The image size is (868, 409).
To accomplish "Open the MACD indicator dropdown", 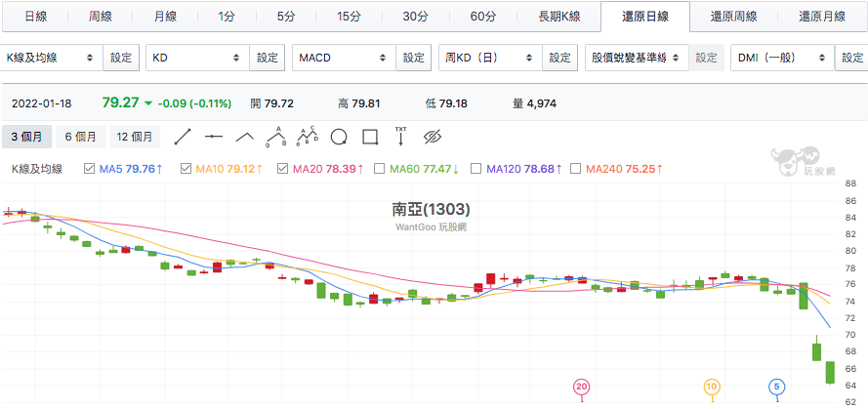I will coord(344,58).
